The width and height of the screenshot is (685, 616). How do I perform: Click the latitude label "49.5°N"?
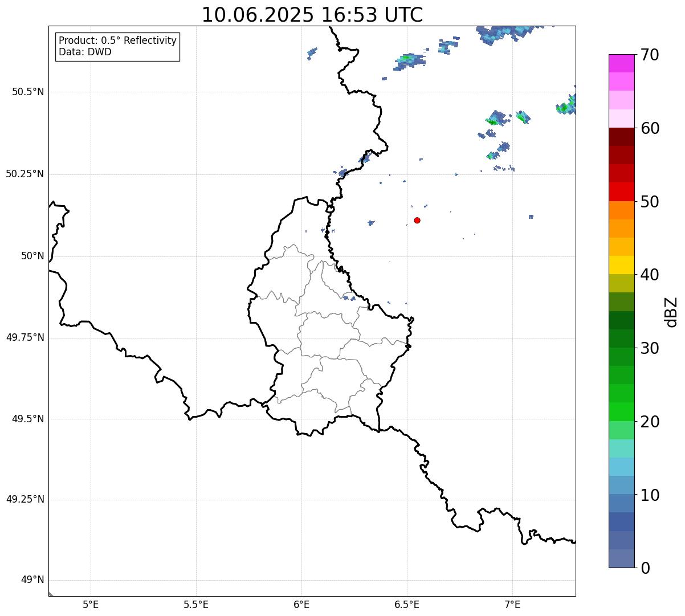(x=28, y=419)
